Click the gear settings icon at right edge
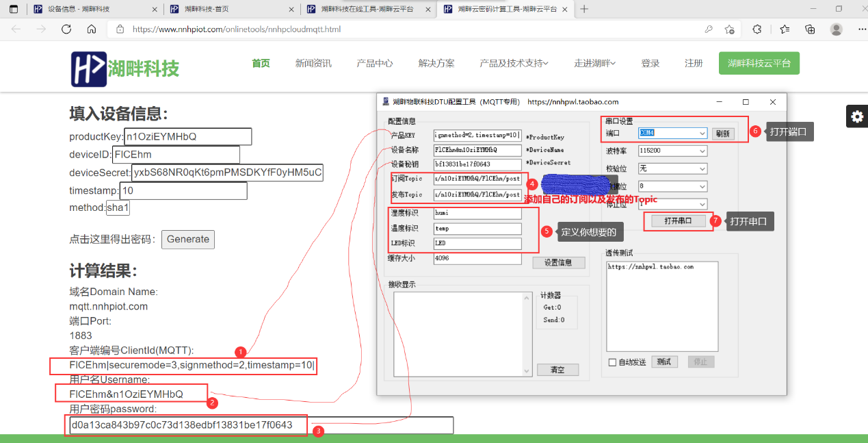 pyautogui.click(x=857, y=117)
